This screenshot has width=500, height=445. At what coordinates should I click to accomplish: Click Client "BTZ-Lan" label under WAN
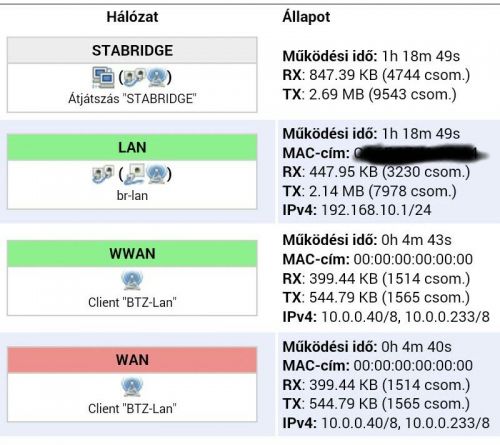click(132, 409)
